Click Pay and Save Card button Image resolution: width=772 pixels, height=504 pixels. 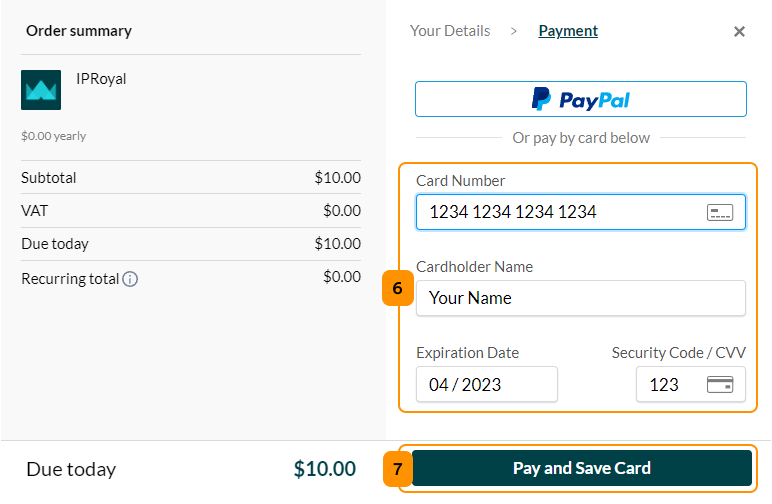click(582, 468)
